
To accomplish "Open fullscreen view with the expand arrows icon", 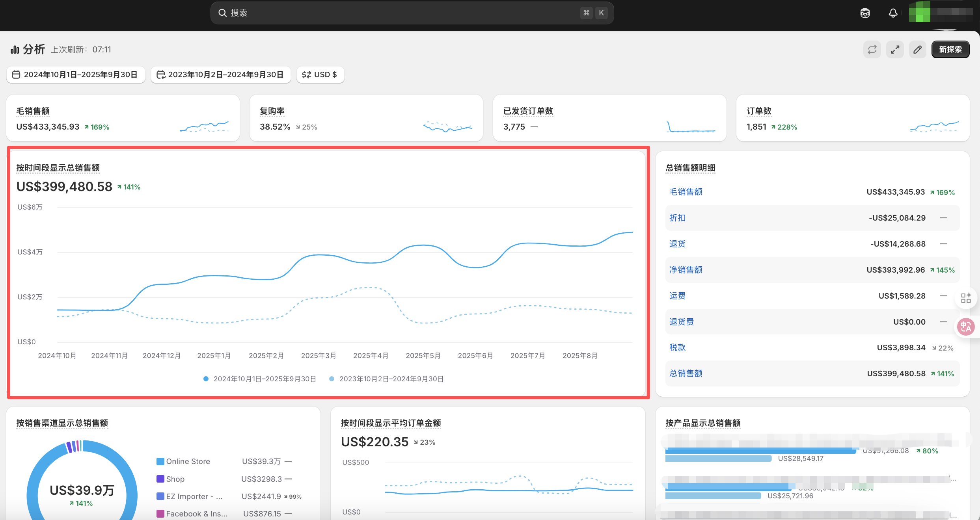I will pos(894,49).
